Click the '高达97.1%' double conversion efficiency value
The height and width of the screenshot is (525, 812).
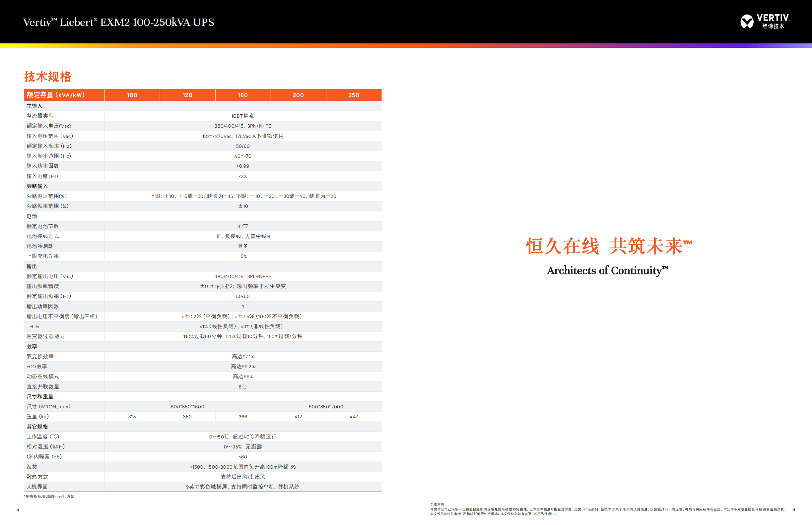[x=242, y=356]
